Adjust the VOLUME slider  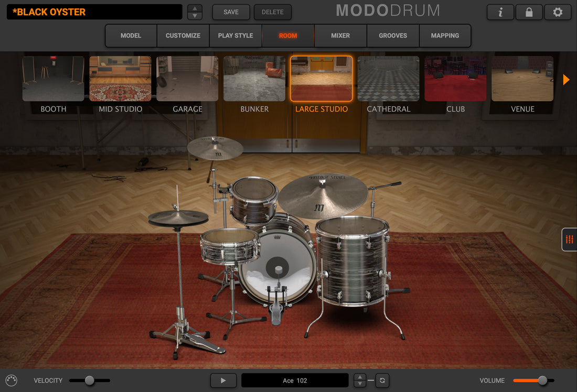pyautogui.click(x=533, y=380)
